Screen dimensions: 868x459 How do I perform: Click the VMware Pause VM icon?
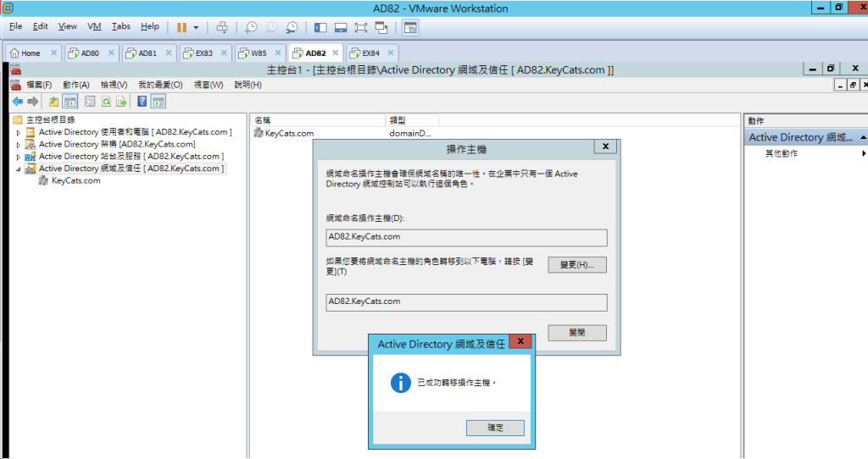click(x=181, y=27)
